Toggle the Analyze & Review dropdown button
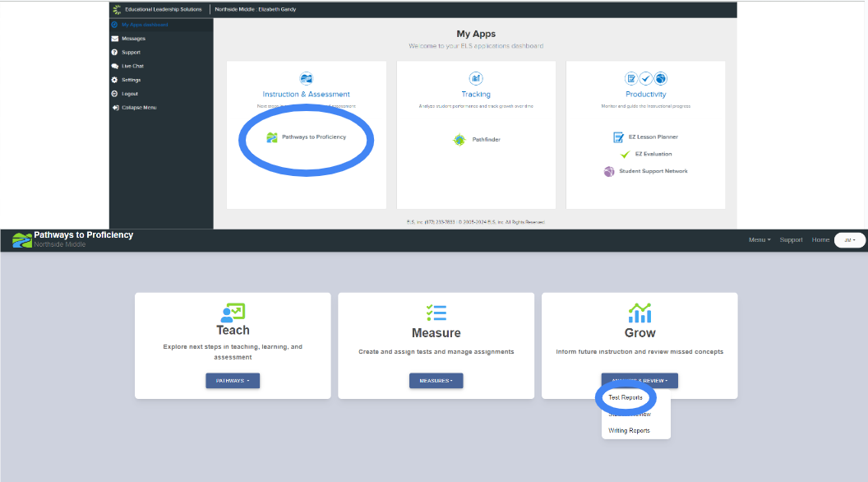 tap(640, 381)
